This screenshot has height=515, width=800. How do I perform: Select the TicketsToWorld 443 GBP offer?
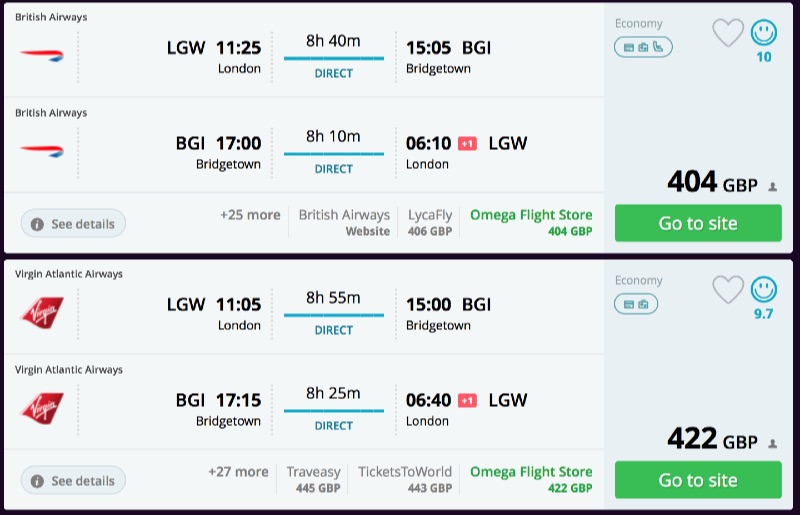[x=405, y=479]
